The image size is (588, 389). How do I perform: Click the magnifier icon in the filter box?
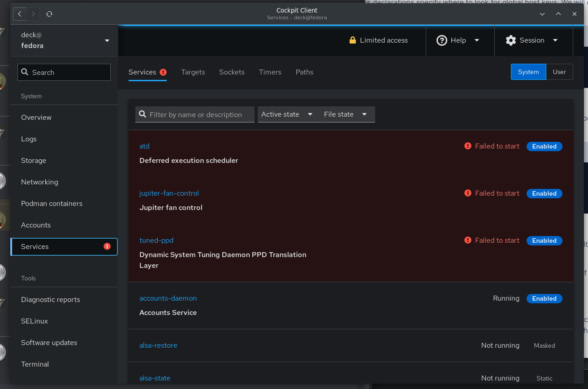click(x=143, y=114)
